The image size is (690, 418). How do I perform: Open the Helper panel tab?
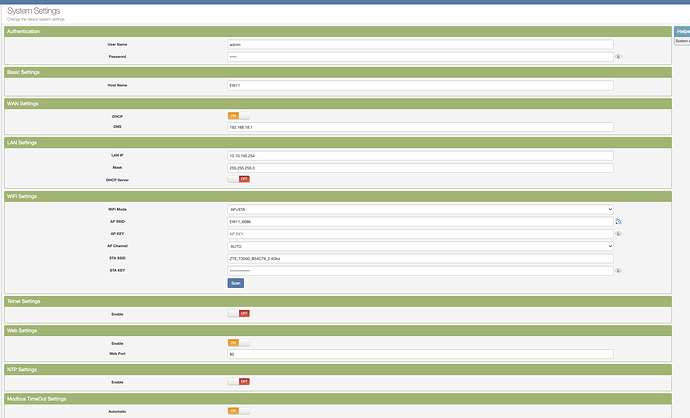(x=682, y=31)
